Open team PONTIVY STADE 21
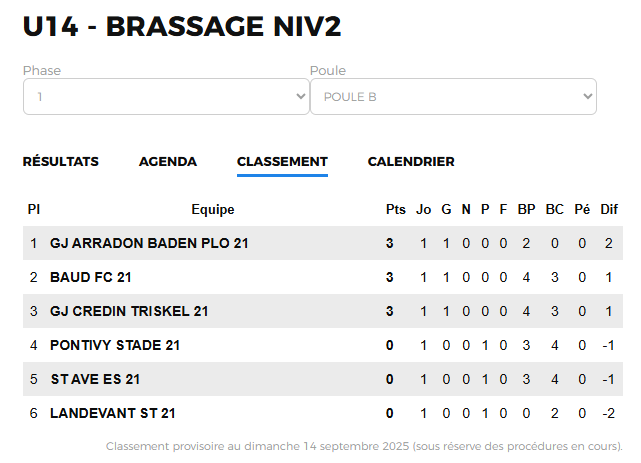The image size is (641, 463). tap(115, 345)
